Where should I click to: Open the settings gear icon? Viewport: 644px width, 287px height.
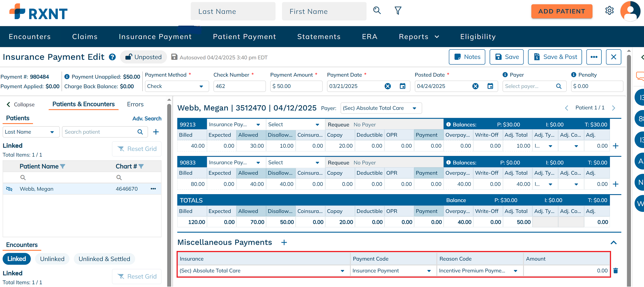(x=609, y=11)
